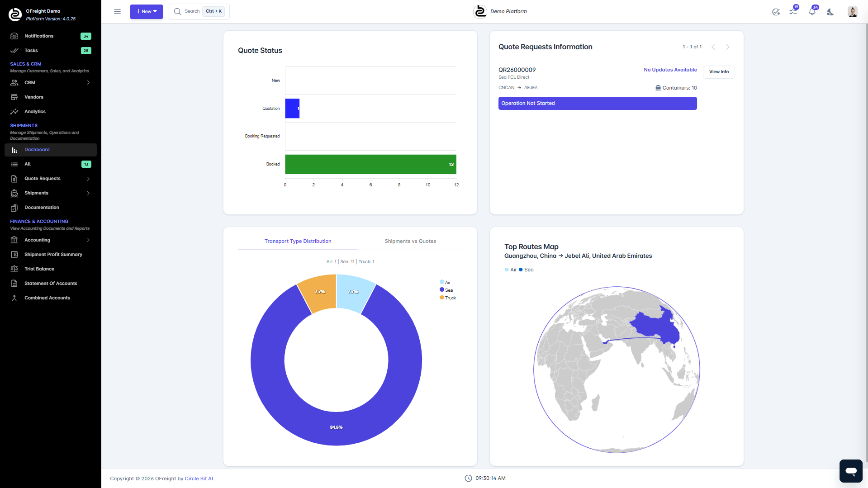
Task: Open Analytics in the sidebar
Action: pos(35,111)
